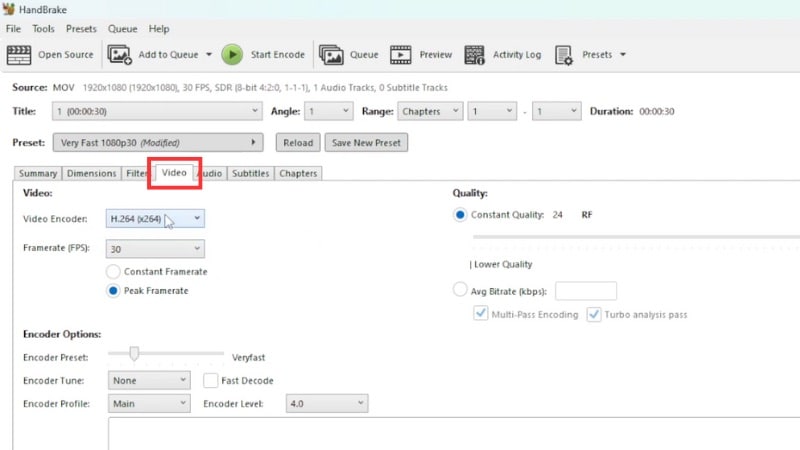Click the Add to Queue picture icon
Image resolution: width=800 pixels, height=450 pixels.
119,55
